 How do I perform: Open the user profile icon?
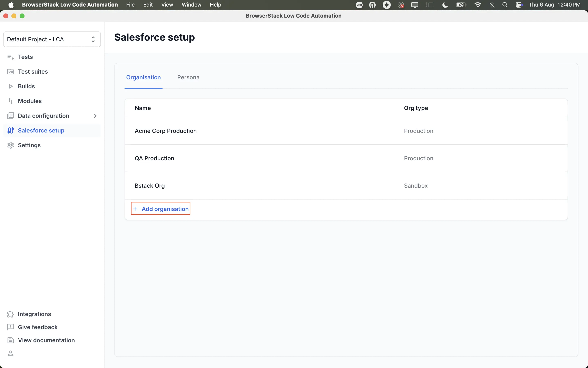pyautogui.click(x=10, y=353)
